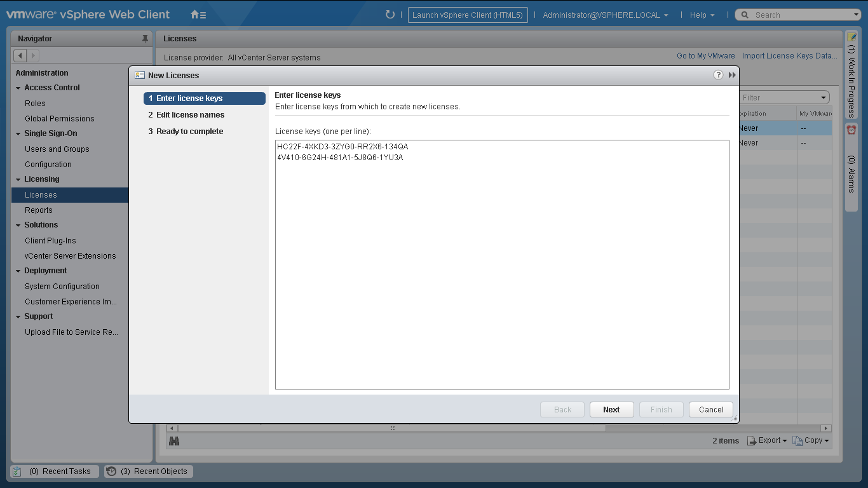Screen dimensions: 868x488
Task: Click the double-arrow minimize icon in dialog
Action: (732, 75)
